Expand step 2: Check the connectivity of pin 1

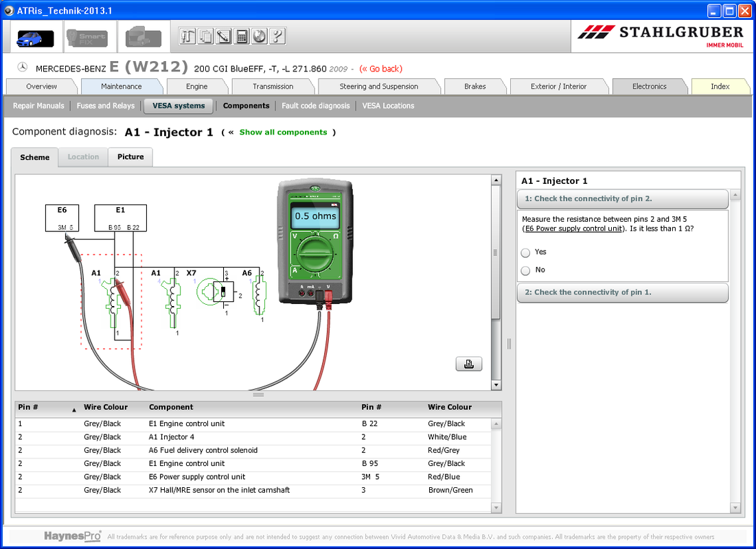[622, 292]
